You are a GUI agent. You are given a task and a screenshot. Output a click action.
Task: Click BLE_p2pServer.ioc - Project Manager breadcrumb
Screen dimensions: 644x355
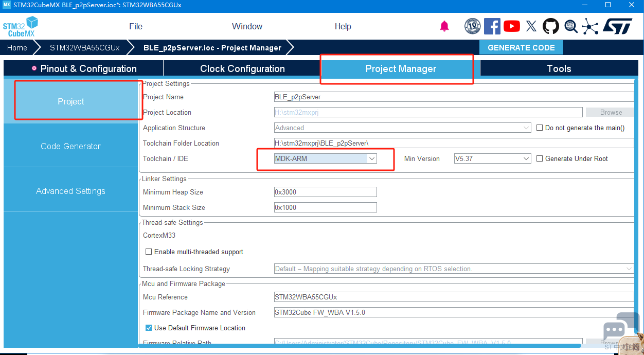212,47
